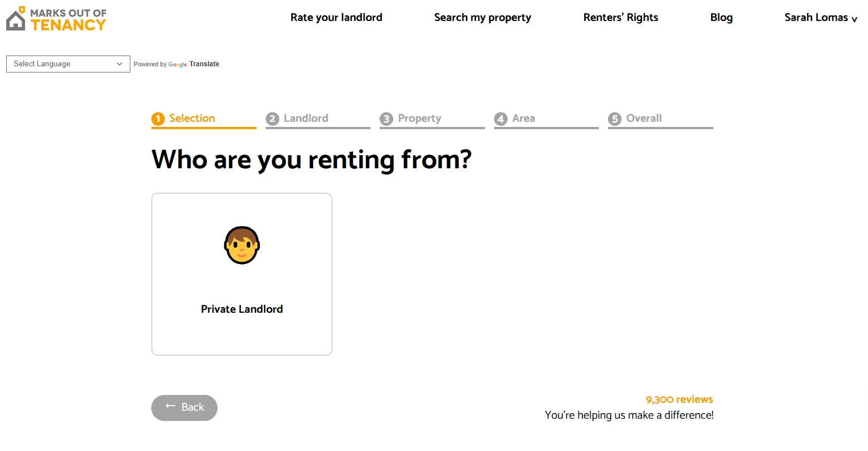Screen dimensions: 868x451
Task: Click the Private Landlord face emoji icon
Action: (x=242, y=245)
